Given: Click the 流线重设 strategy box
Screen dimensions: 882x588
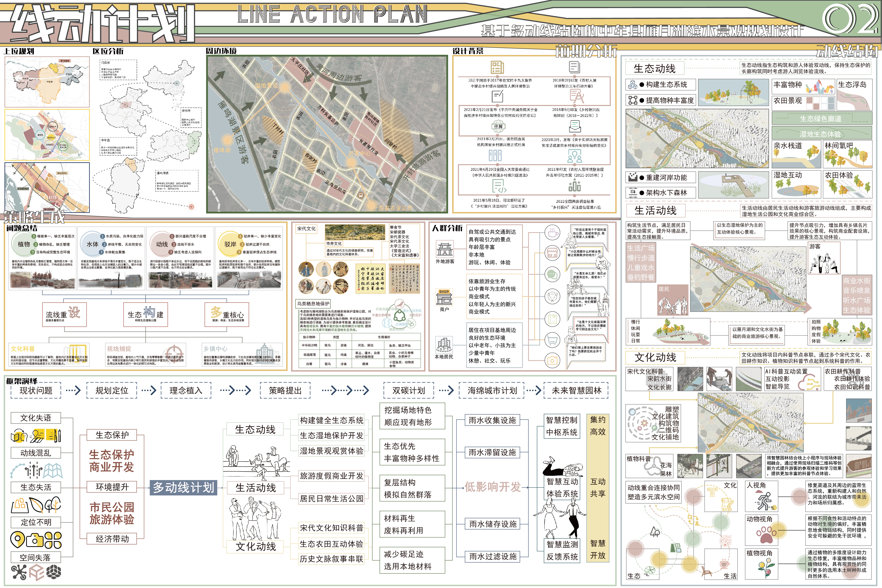Looking at the screenshot, I should pos(64,314).
